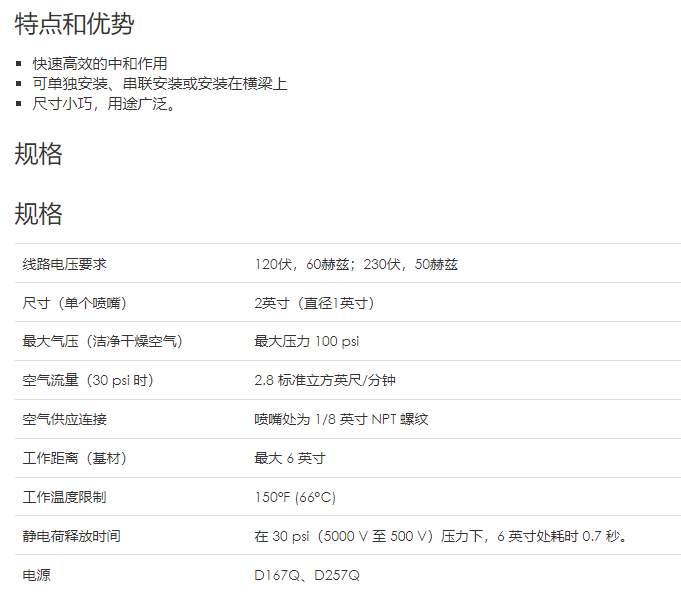
Task: Click the 最大气压（洁净干燥空气） label
Action: click(x=102, y=342)
